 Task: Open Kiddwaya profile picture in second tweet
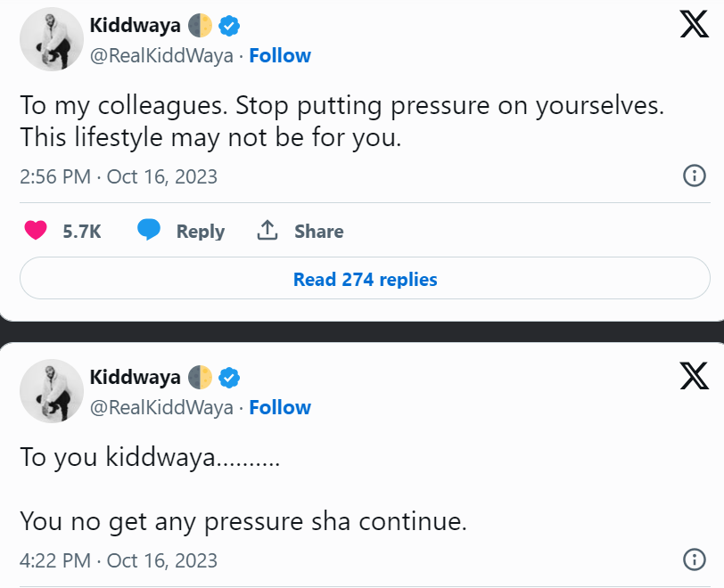tap(51, 391)
